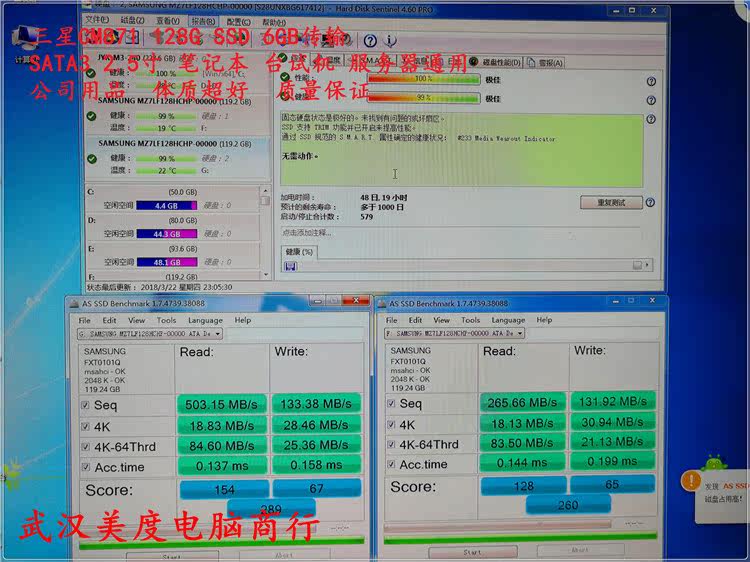Toggle the Acc.time checkbox in right AS SSD window
750x562 pixels.
tap(391, 464)
